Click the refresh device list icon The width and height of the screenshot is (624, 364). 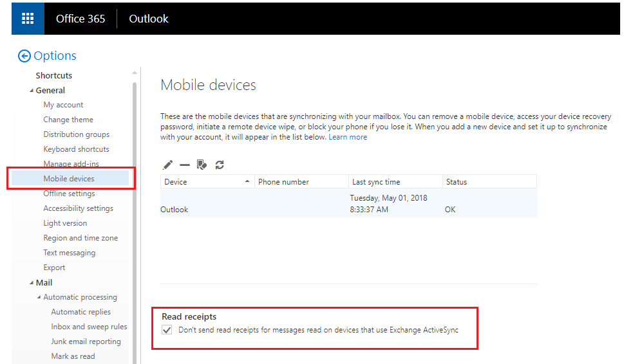(x=220, y=165)
